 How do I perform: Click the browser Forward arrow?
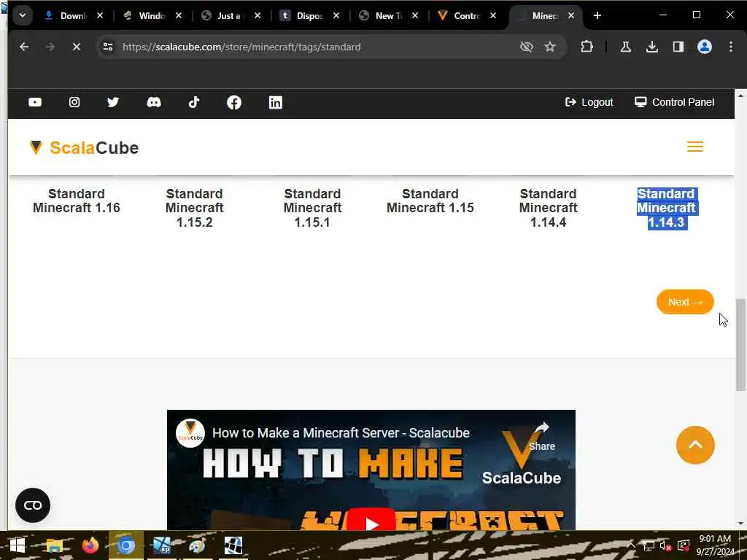coord(50,47)
